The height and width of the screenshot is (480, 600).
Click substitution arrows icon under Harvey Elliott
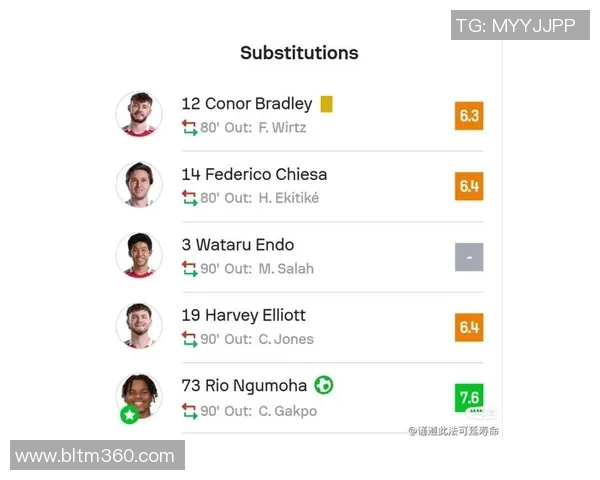190,339
